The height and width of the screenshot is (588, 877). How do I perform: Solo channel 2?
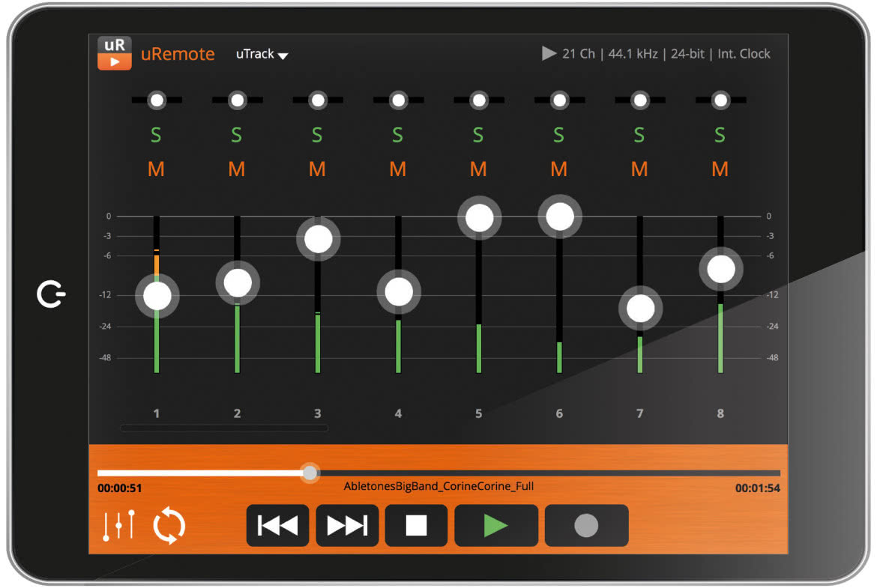(237, 135)
